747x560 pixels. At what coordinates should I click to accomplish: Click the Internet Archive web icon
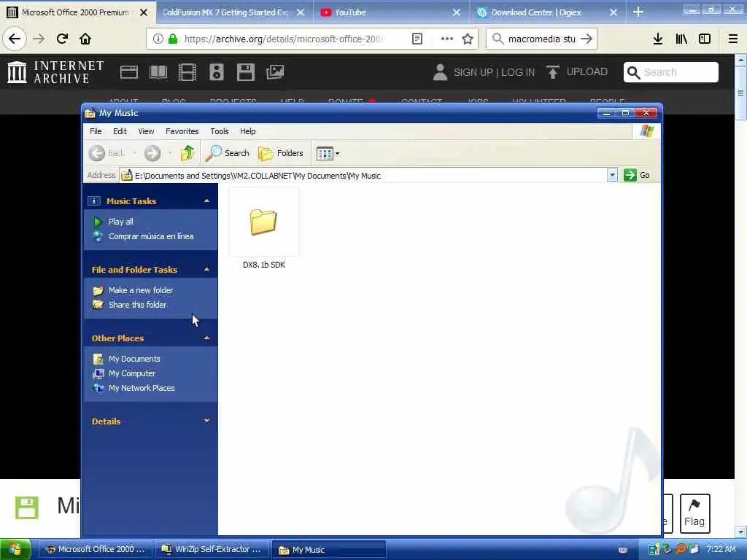[x=128, y=72]
